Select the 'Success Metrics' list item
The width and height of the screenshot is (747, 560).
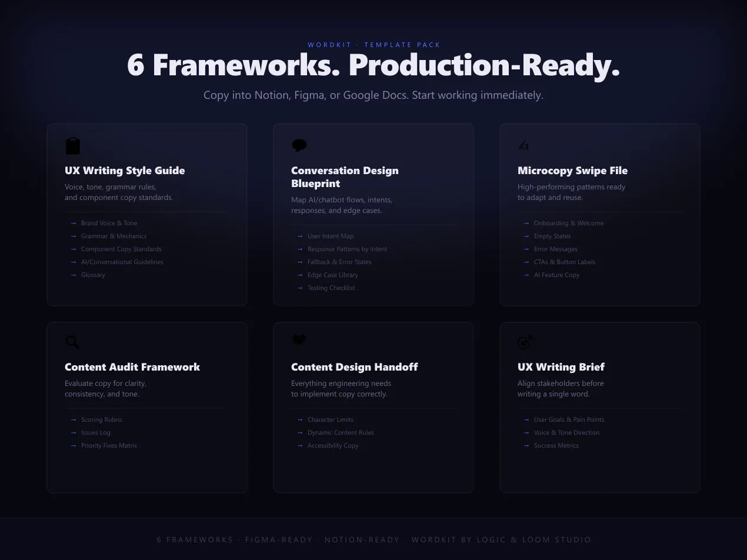tap(556, 445)
